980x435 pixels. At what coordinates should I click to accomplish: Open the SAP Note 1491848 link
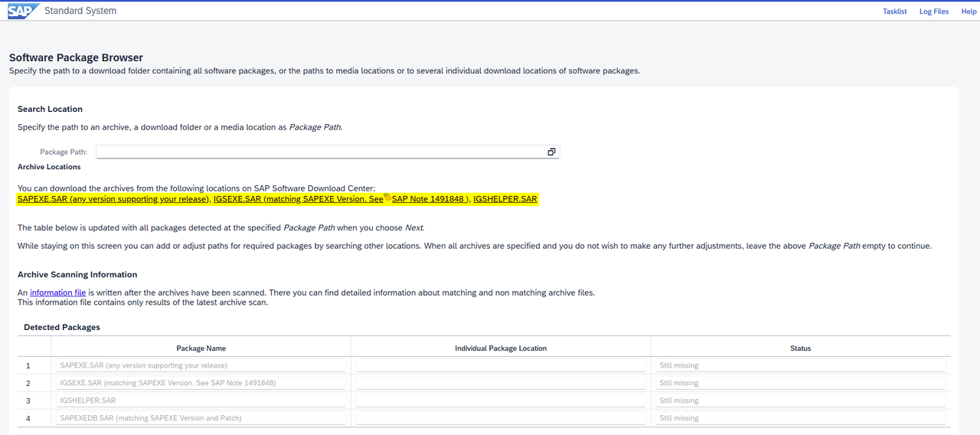pyautogui.click(x=428, y=199)
